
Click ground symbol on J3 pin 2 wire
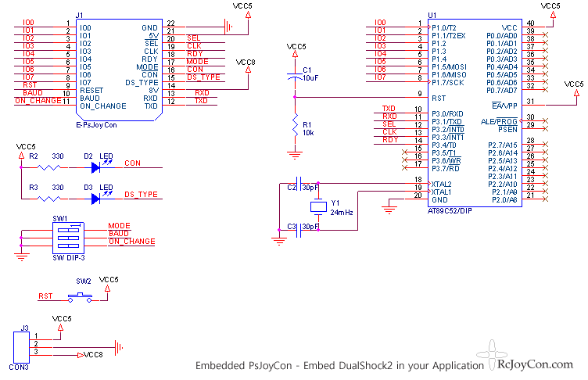[x=119, y=348]
